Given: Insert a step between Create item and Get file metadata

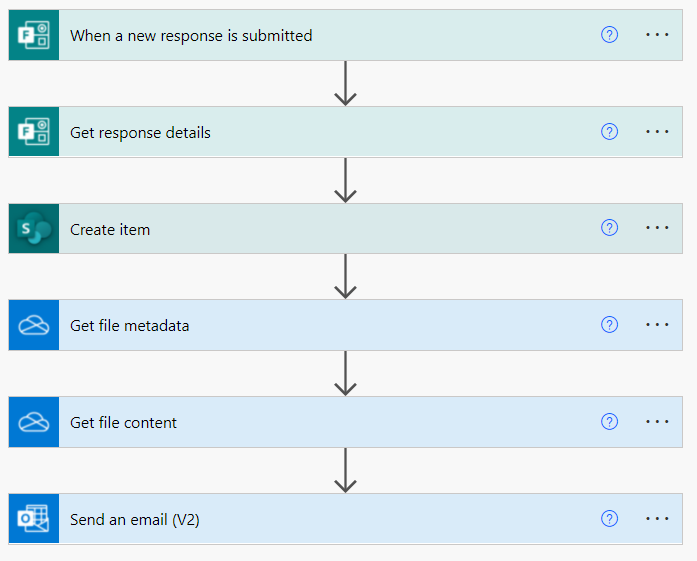Looking at the screenshot, I should point(346,276).
